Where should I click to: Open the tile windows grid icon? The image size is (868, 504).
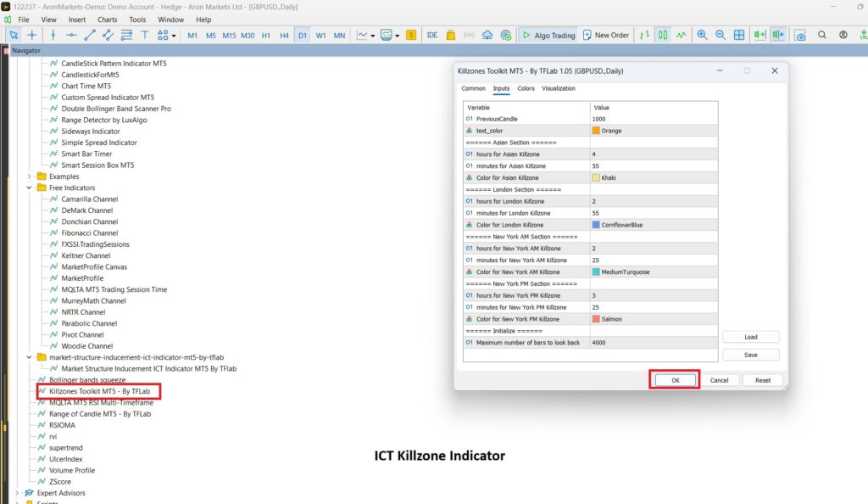[x=739, y=35]
